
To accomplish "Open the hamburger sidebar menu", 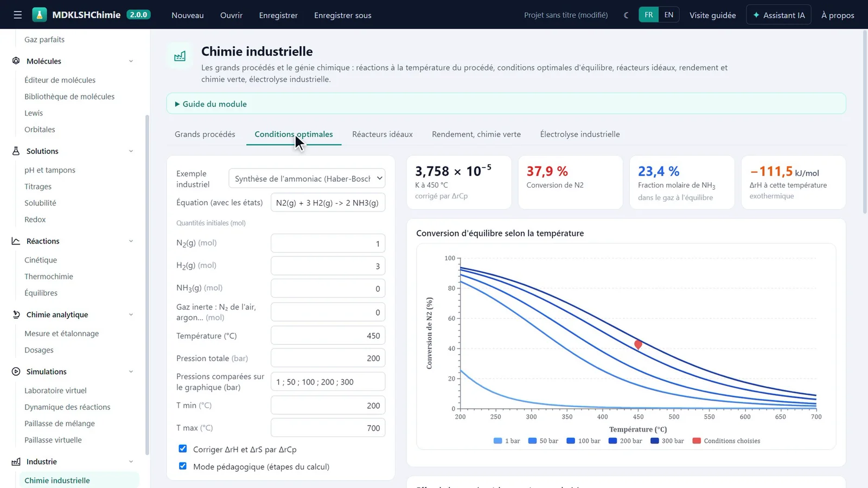I will click(18, 15).
